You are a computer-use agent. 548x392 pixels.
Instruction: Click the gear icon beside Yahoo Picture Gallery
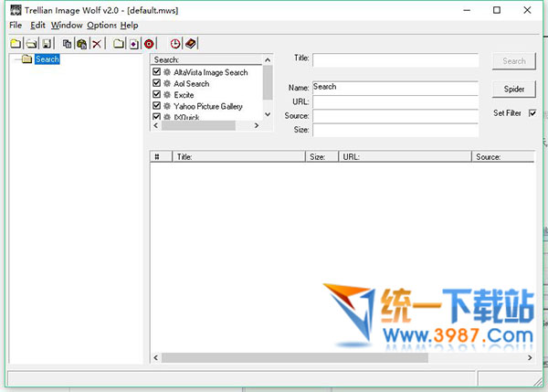coord(167,106)
